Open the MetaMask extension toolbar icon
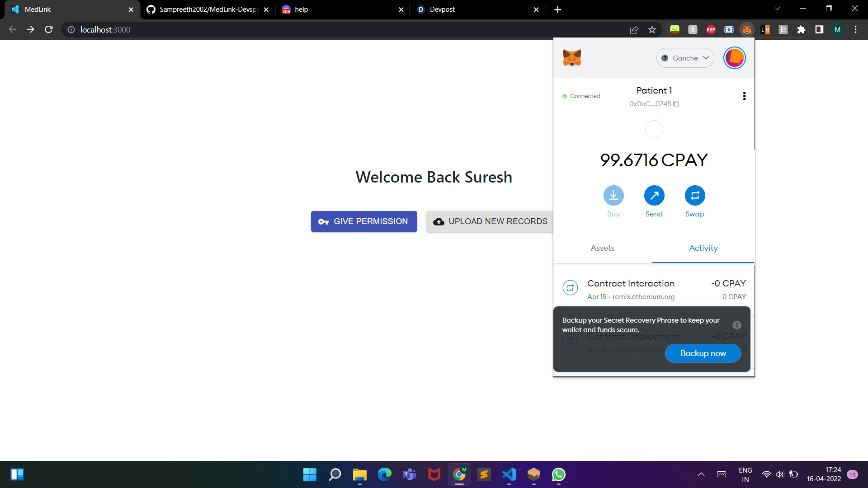 click(x=747, y=30)
